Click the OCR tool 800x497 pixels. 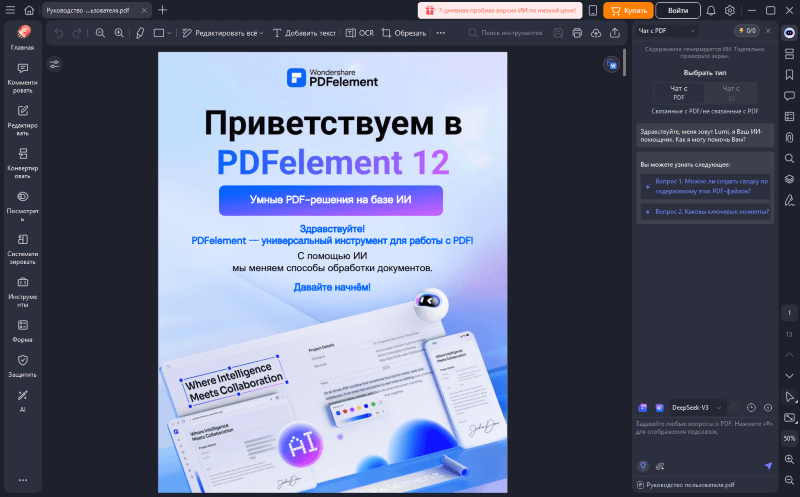click(x=360, y=33)
